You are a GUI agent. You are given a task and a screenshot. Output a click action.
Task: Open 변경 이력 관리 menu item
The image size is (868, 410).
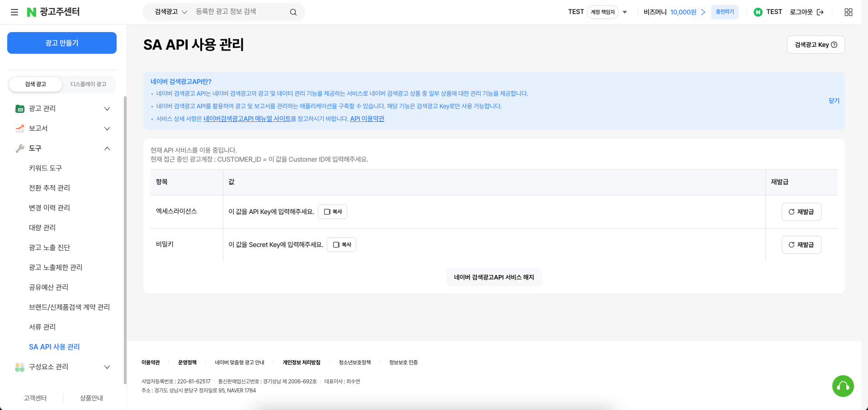click(x=49, y=208)
